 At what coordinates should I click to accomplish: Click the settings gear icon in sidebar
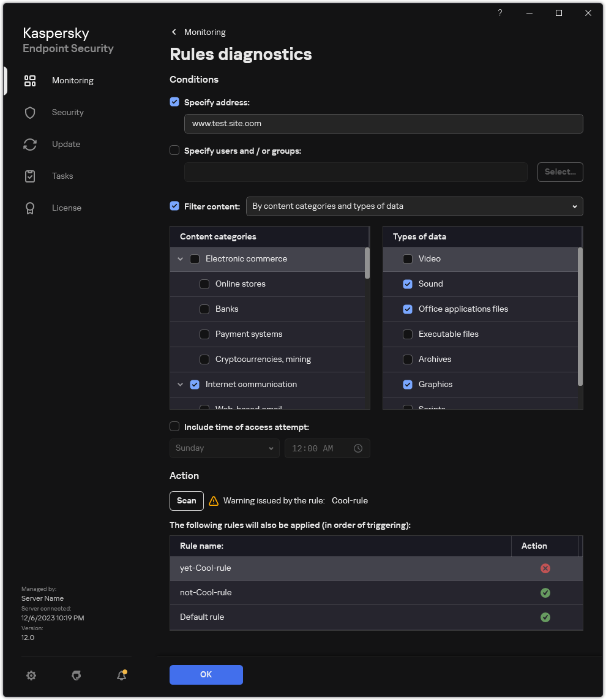click(x=31, y=676)
